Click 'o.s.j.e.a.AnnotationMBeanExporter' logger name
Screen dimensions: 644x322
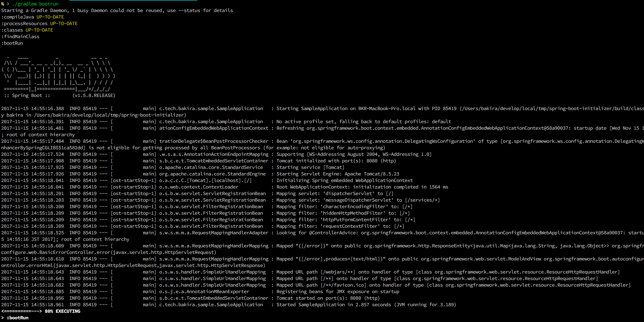(204, 291)
